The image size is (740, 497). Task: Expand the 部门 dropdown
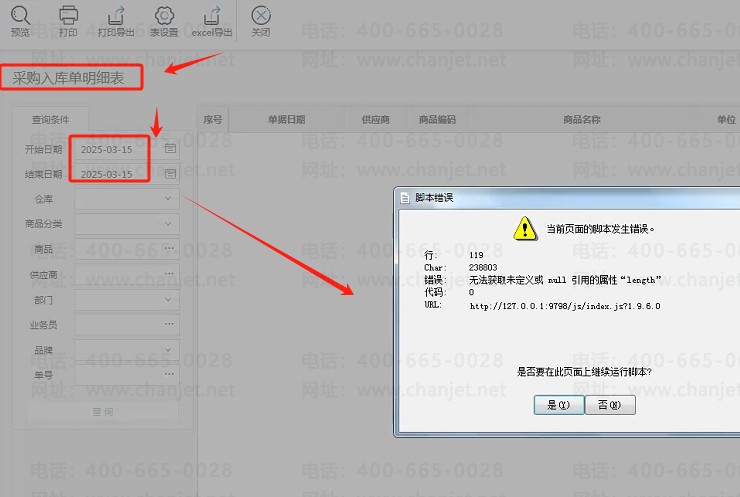tap(169, 299)
